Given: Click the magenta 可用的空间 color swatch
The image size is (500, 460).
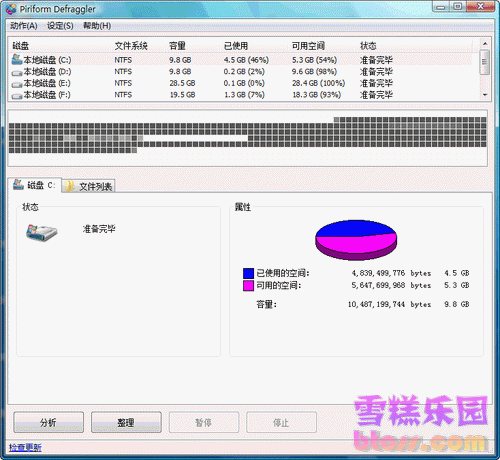Looking at the screenshot, I should point(248,286).
